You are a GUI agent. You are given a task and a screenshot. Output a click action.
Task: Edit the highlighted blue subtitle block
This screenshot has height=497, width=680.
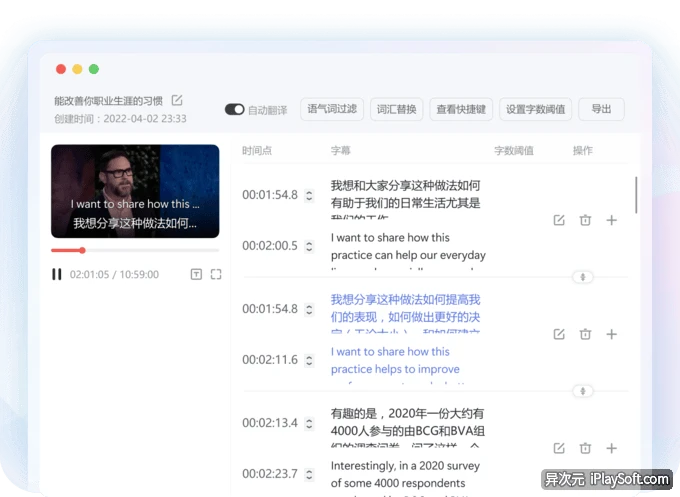(559, 334)
